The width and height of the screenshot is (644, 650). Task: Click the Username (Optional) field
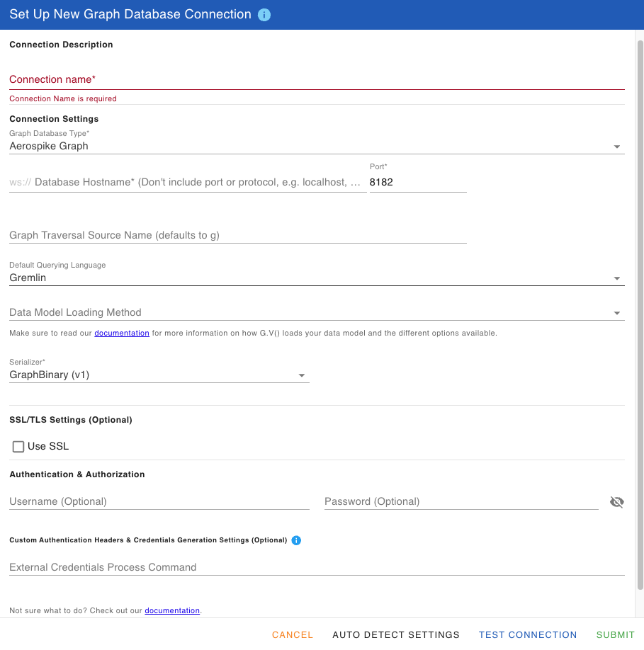[159, 502]
